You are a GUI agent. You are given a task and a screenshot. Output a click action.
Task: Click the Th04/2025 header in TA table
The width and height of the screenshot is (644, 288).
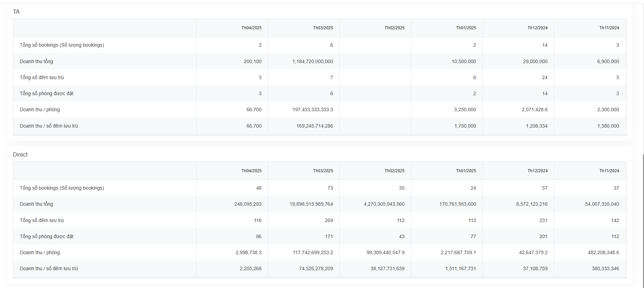click(x=251, y=28)
